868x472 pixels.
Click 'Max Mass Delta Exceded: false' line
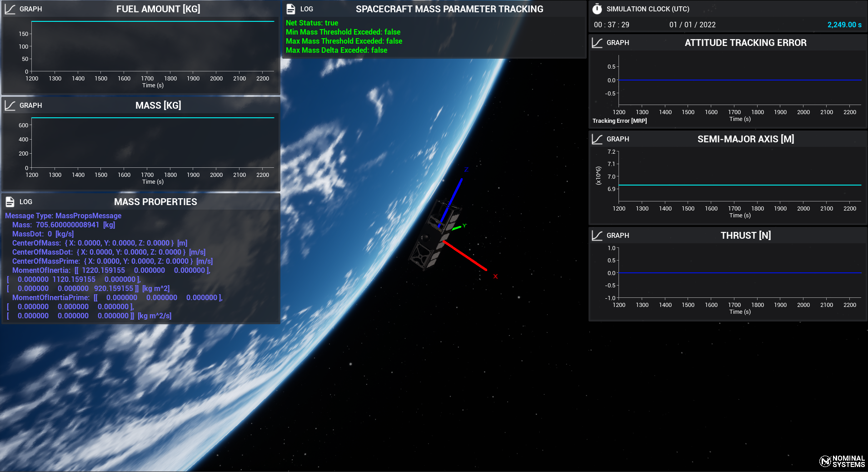(x=336, y=50)
